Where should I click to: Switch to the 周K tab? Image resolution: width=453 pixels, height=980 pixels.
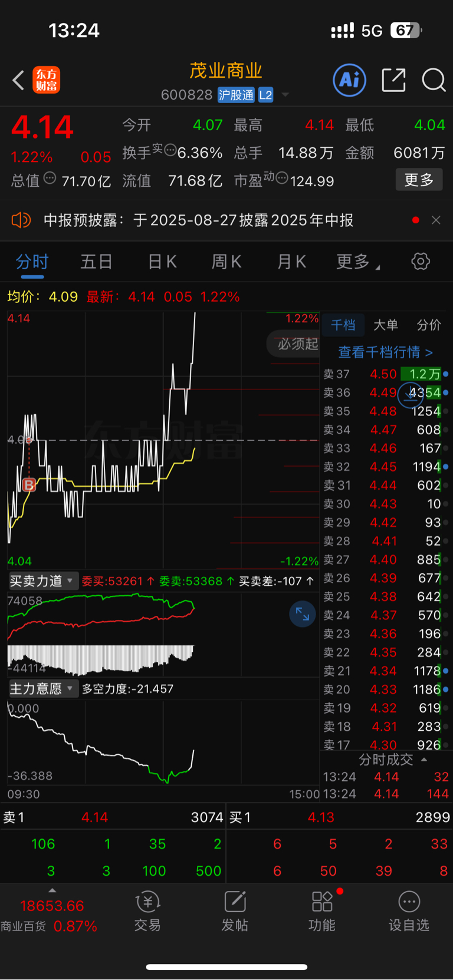coord(226,262)
